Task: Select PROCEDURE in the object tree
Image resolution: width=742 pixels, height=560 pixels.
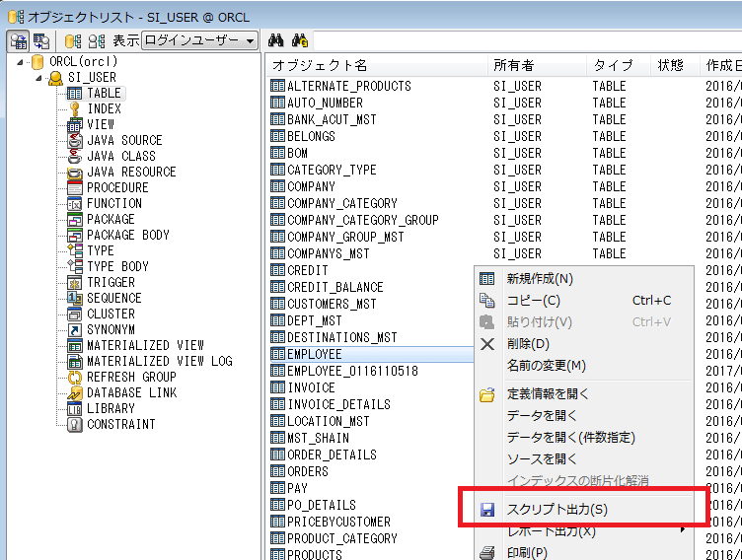Action: point(116,187)
